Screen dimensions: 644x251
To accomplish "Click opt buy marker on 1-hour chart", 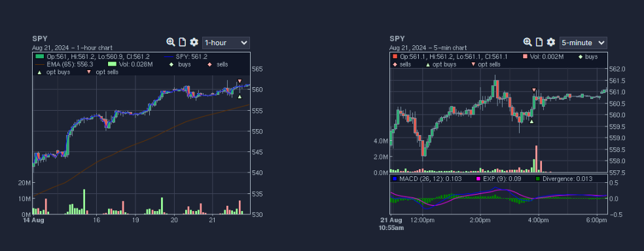I will pos(240,96).
